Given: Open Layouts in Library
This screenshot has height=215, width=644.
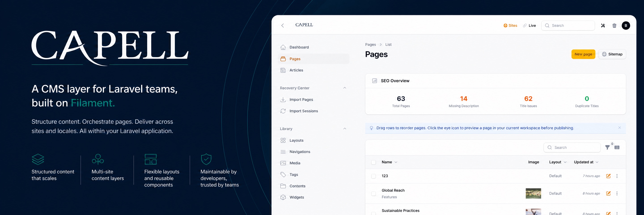Looking at the screenshot, I should (x=314, y=140).
